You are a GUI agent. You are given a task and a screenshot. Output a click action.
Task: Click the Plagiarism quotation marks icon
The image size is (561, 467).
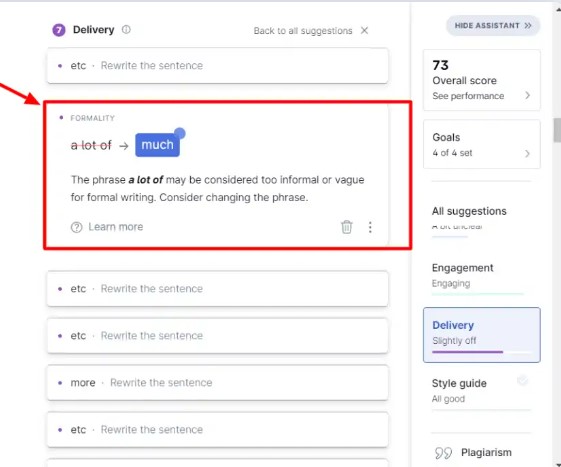point(443,453)
